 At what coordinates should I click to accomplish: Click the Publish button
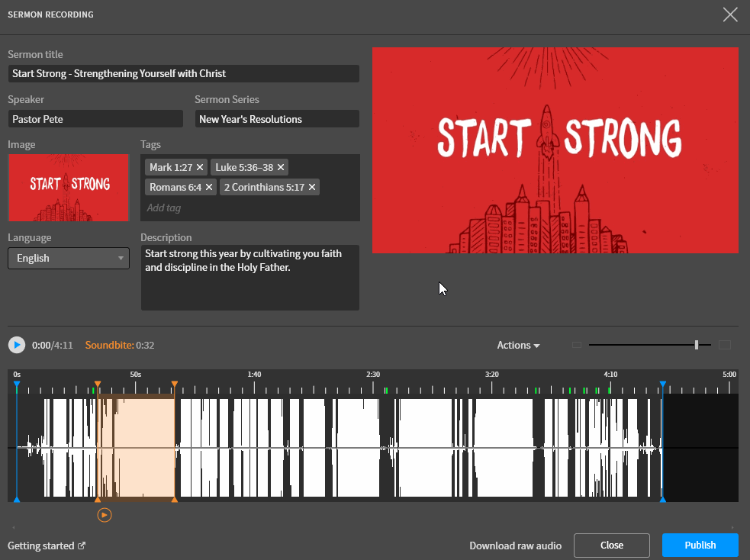700,546
